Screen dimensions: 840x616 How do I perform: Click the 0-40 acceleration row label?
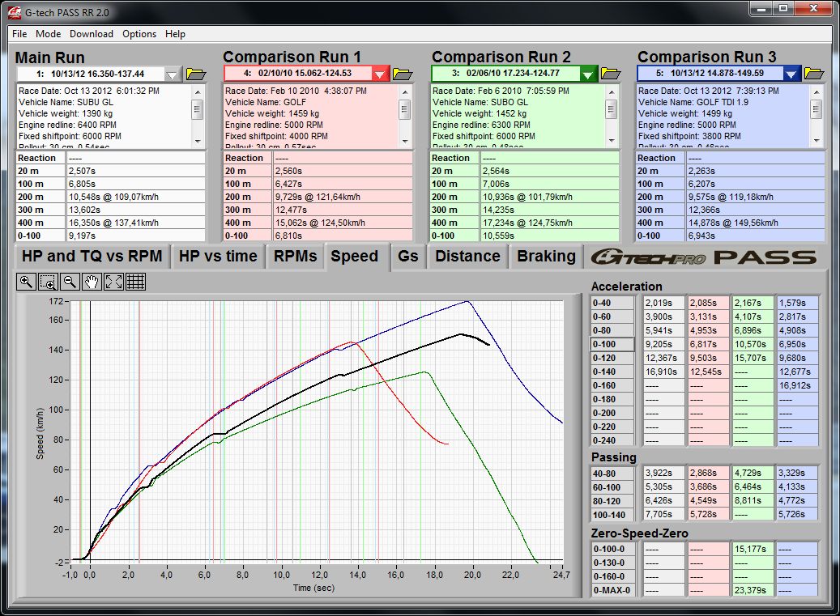[612, 303]
